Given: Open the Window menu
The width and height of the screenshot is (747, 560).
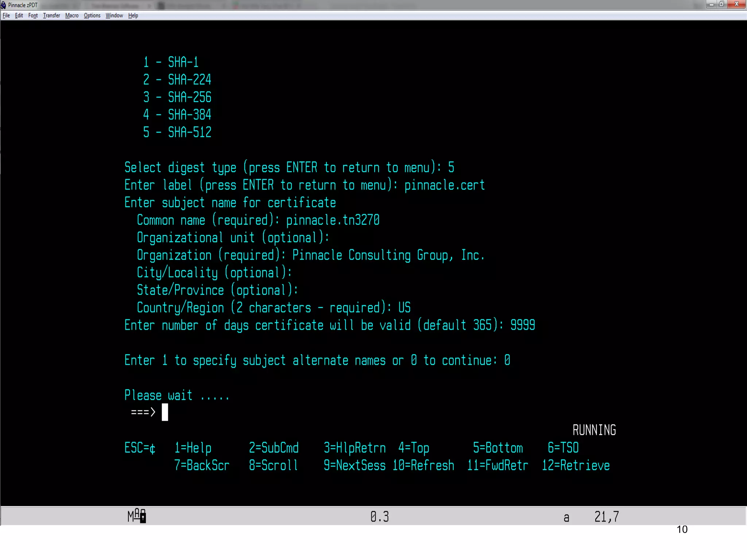Looking at the screenshot, I should 114,15.
